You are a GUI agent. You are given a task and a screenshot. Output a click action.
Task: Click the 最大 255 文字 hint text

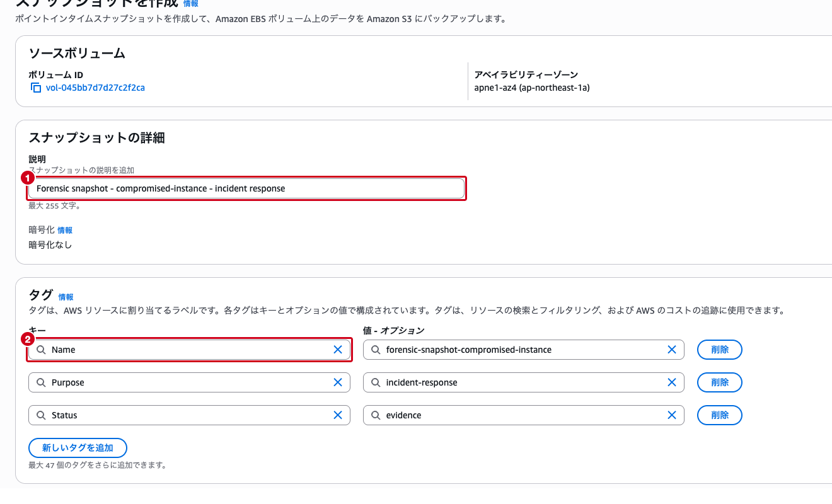tap(54, 206)
